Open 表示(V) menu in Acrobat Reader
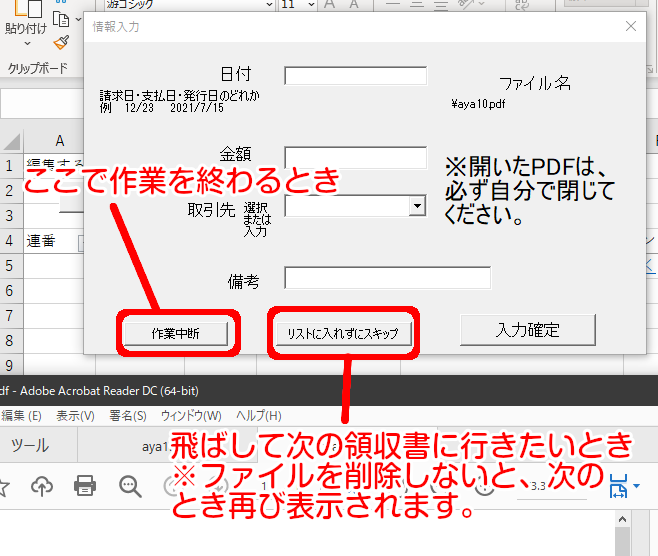 click(x=76, y=416)
